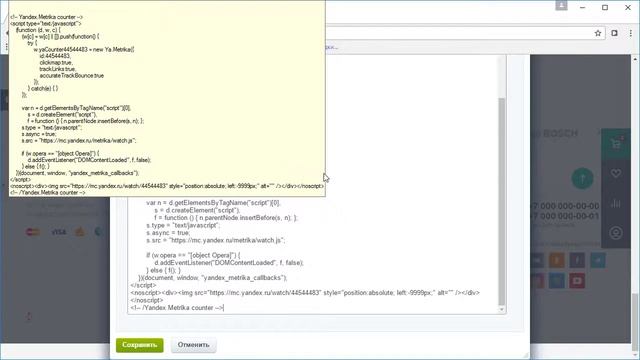Open the Facebook social icon
640x360 pixels.
coord(577,260)
